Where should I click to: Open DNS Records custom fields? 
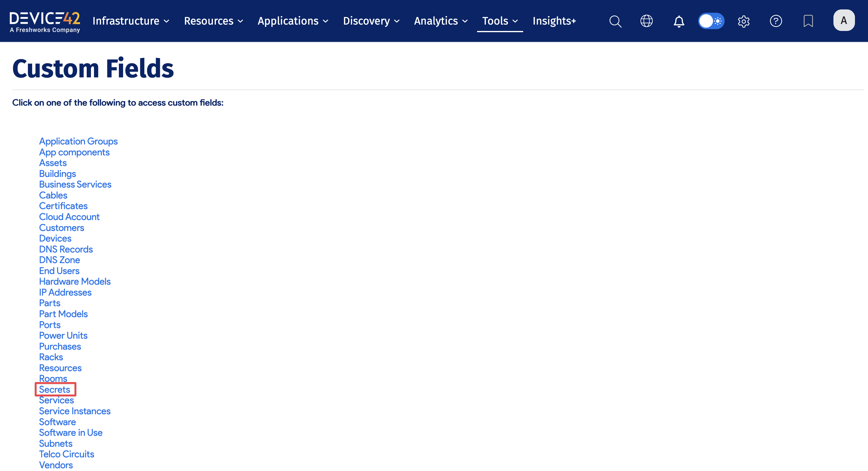pos(66,249)
